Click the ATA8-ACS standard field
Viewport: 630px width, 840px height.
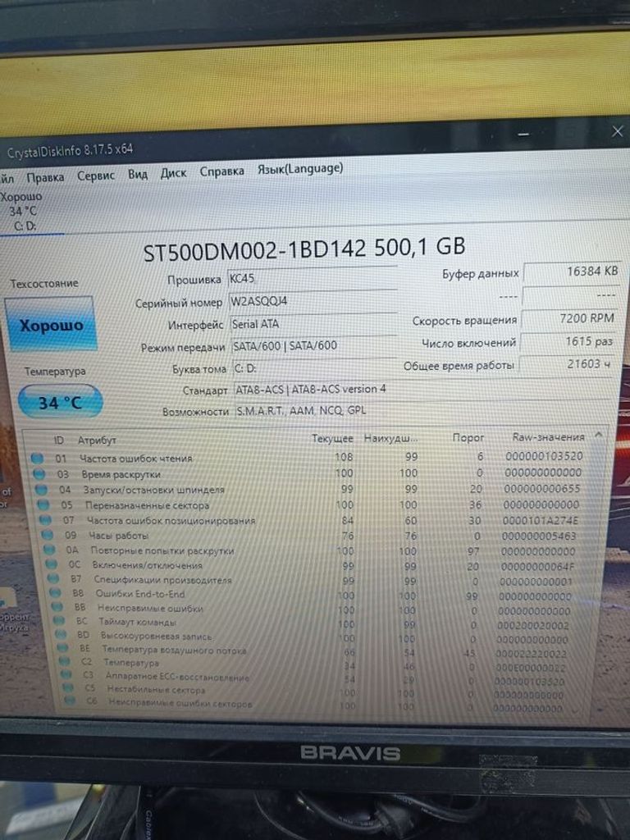coord(422,390)
